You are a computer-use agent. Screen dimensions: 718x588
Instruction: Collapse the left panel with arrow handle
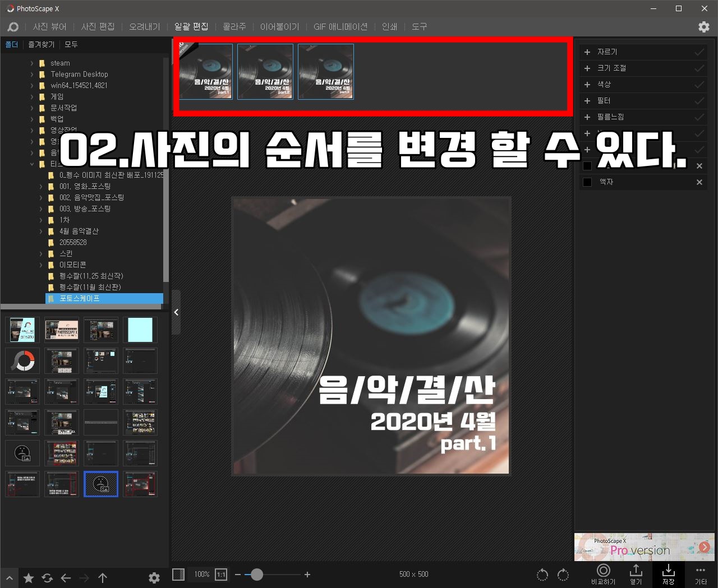[176, 312]
